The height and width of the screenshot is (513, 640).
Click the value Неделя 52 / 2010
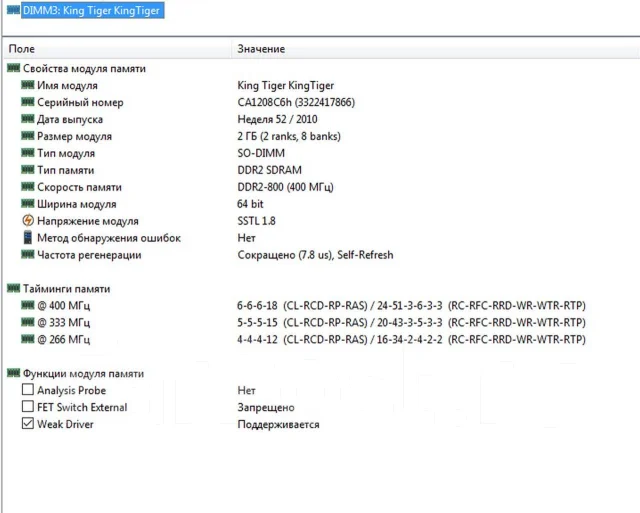pyautogui.click(x=277, y=120)
